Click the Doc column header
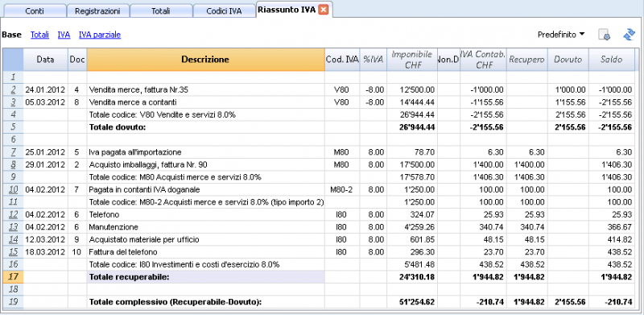This screenshot has width=644, height=315. (77, 60)
